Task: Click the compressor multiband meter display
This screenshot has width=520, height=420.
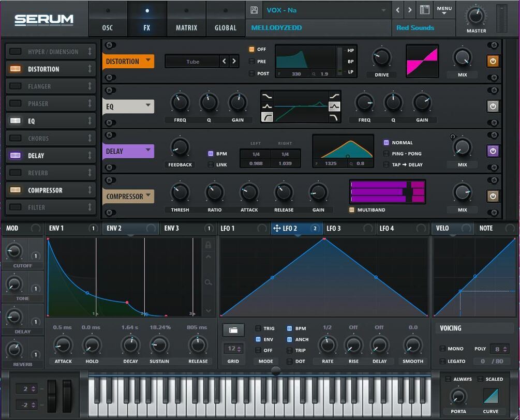Action: pos(388,192)
